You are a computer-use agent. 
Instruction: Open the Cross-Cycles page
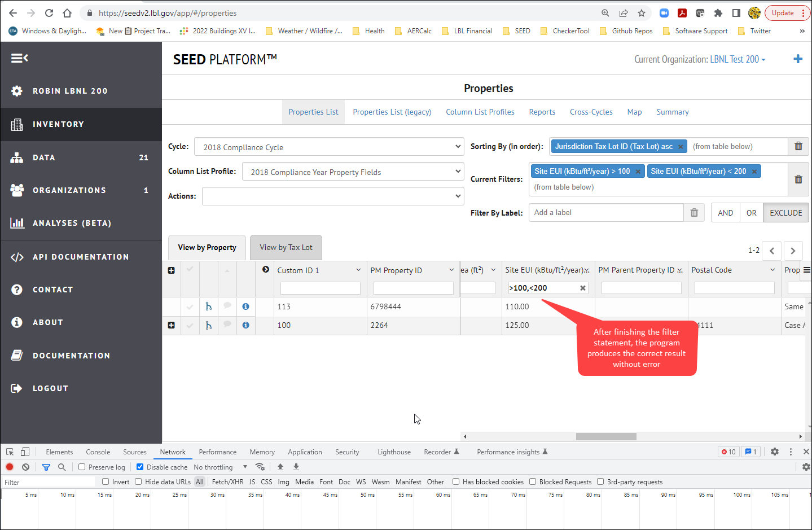(591, 112)
